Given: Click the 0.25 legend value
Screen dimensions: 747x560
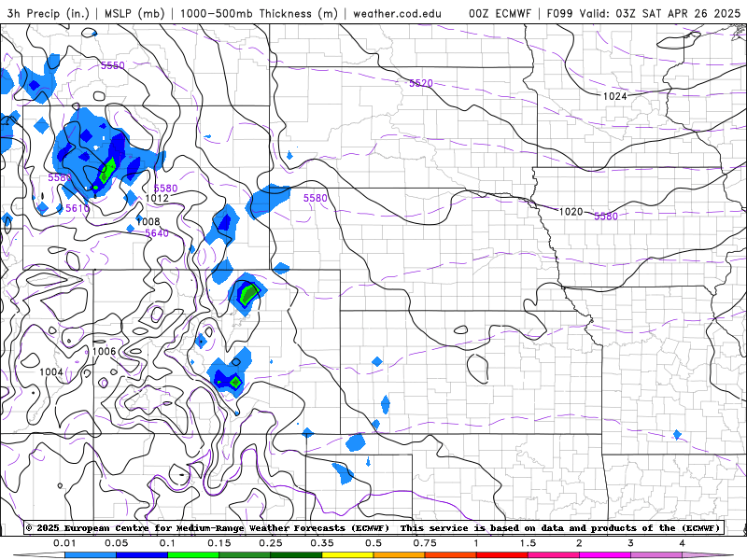Looking at the screenshot, I should click(271, 543).
